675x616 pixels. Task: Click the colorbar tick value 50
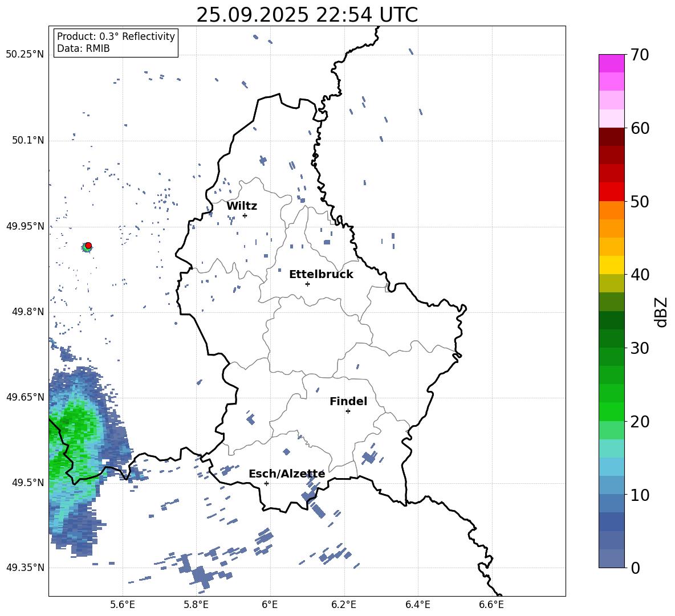pyautogui.click(x=640, y=201)
